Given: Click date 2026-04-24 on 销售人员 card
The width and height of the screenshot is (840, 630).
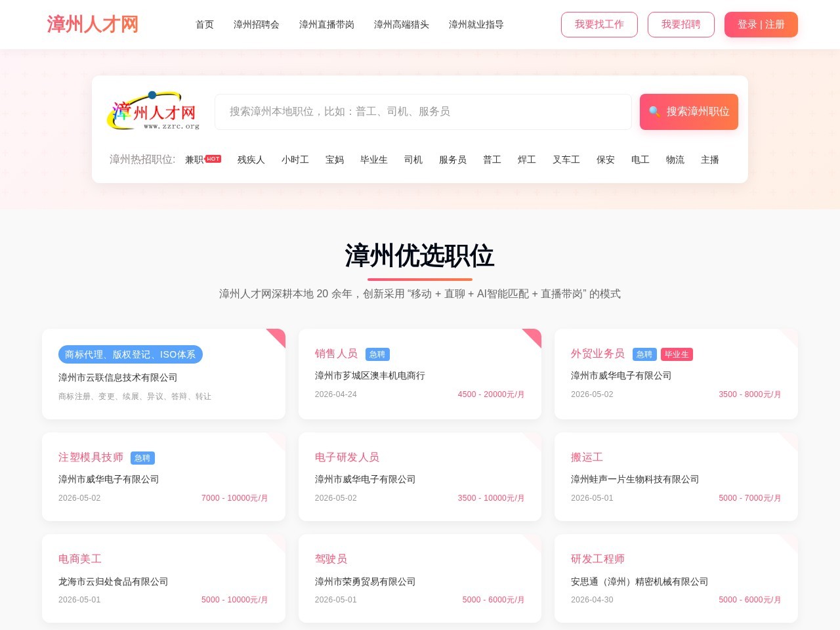Looking at the screenshot, I should (336, 394).
